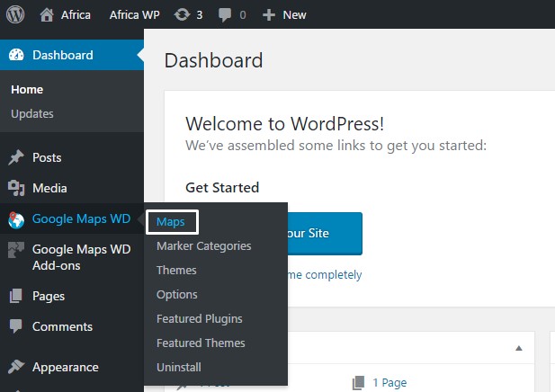Click the updates refresh icon

click(x=182, y=14)
